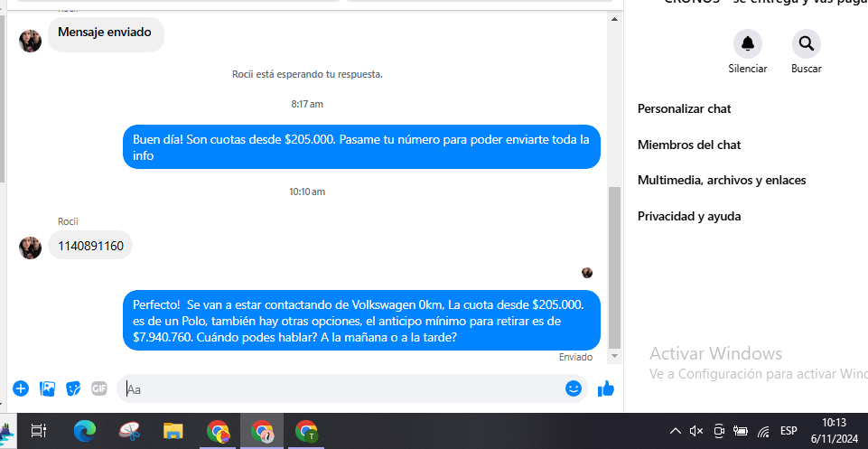The height and width of the screenshot is (449, 868).
Task: Click Rocii's avatar beside the phone number
Action: coord(30,248)
